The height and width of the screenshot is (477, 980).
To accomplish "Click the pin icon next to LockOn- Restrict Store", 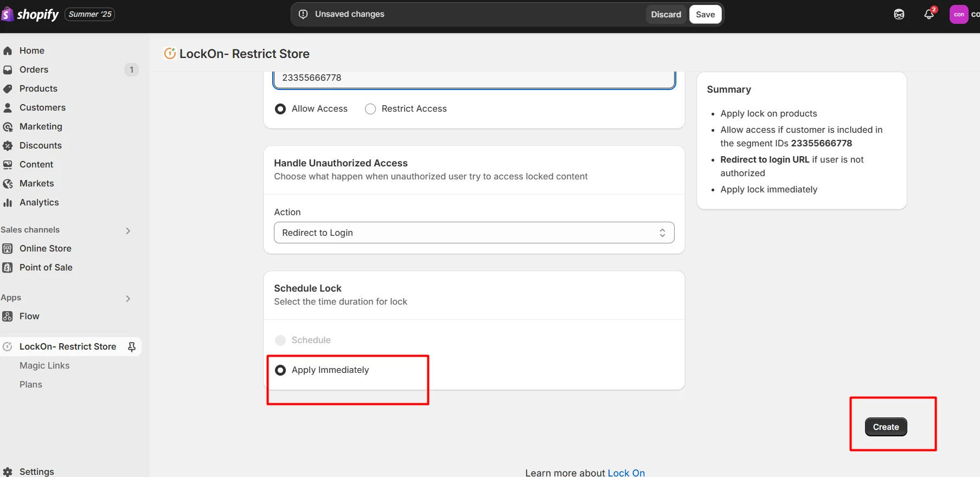I will coord(132,347).
